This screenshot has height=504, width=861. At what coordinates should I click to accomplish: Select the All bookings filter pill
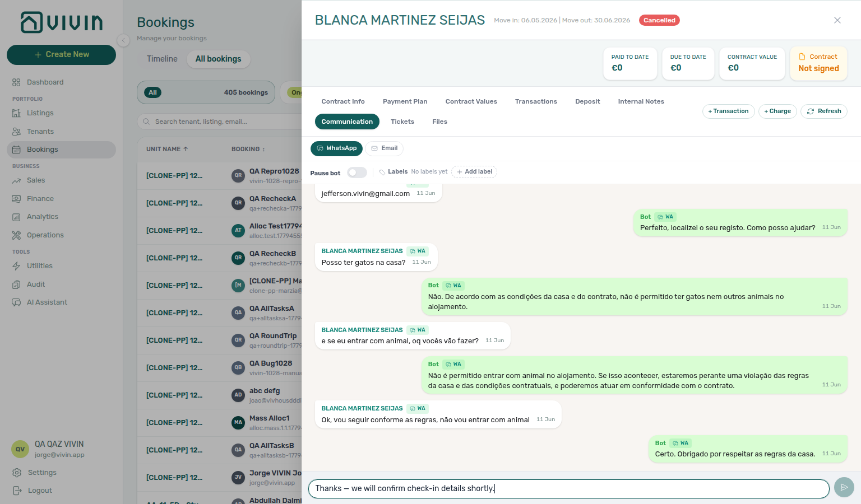pos(206,92)
